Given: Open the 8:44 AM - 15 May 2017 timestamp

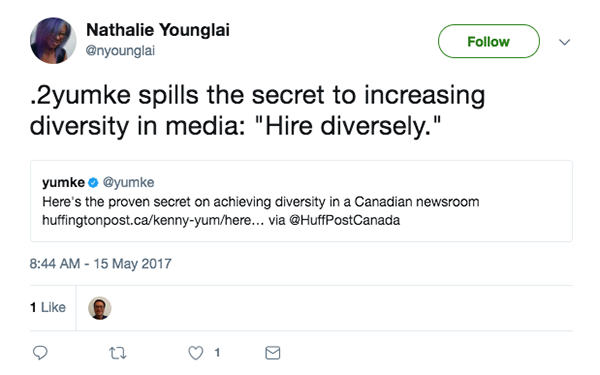Looking at the screenshot, I should pos(101,264).
